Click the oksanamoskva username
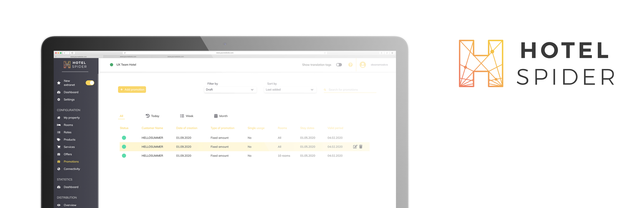Viewport: 644px width, 208px height. [x=379, y=65]
